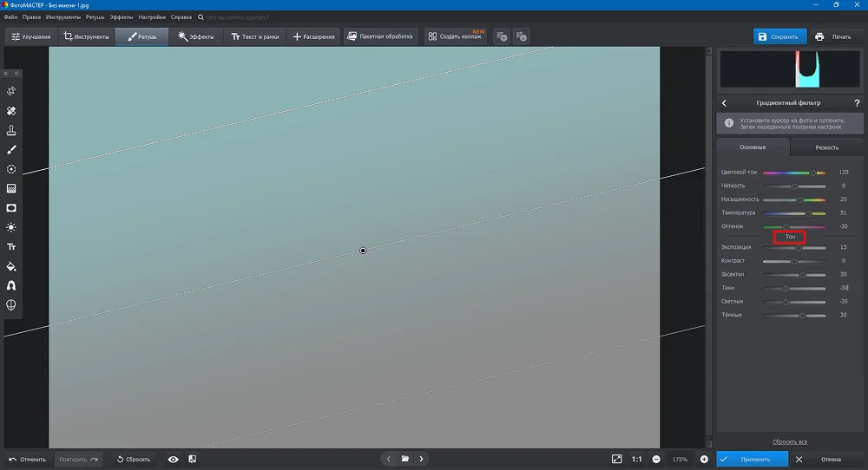This screenshot has width=868, height=470.
Task: Adjust the Экспозиция slider
Action: point(794,248)
